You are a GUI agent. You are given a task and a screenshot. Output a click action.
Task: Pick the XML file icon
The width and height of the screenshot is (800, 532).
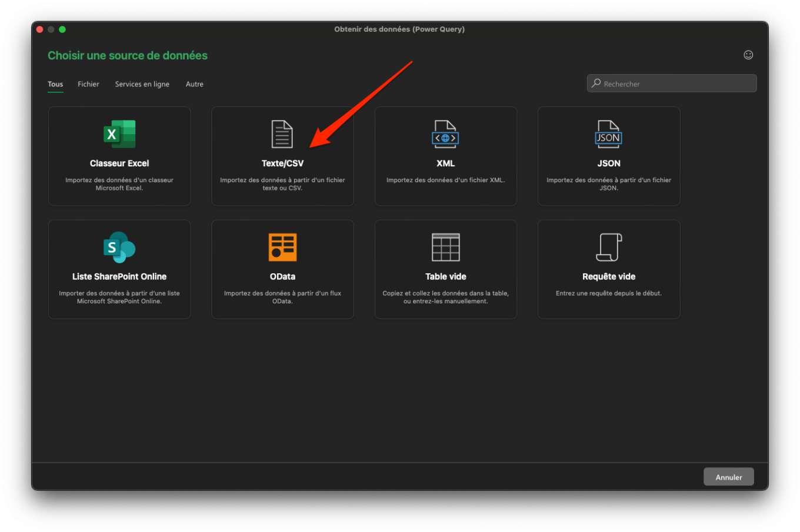(x=445, y=134)
